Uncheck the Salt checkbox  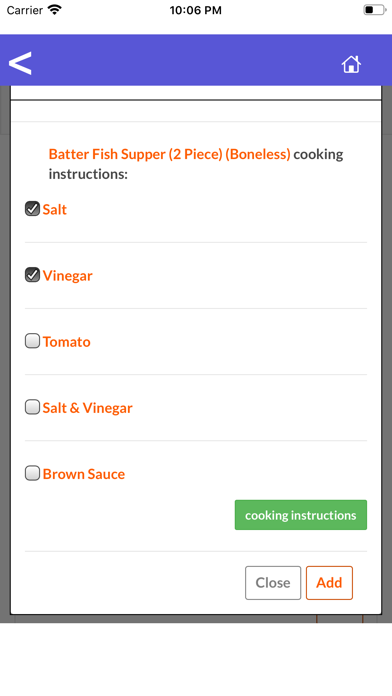coord(32,209)
